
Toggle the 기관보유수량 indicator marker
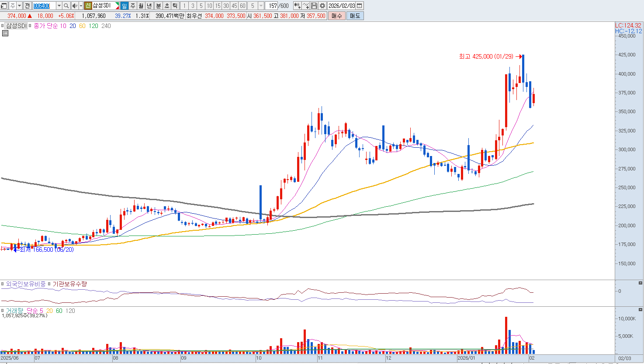point(49,284)
